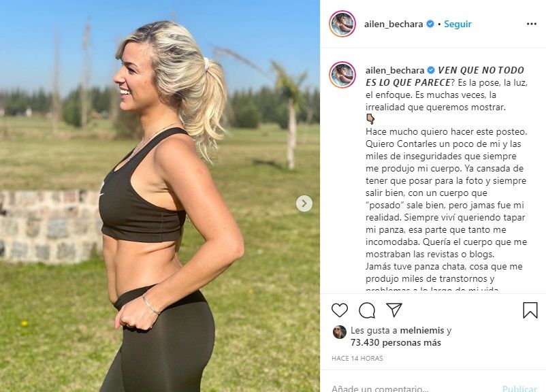Click the Publicar comment button
Image resolution: width=546 pixels, height=392 pixels.
pyautogui.click(x=519, y=388)
